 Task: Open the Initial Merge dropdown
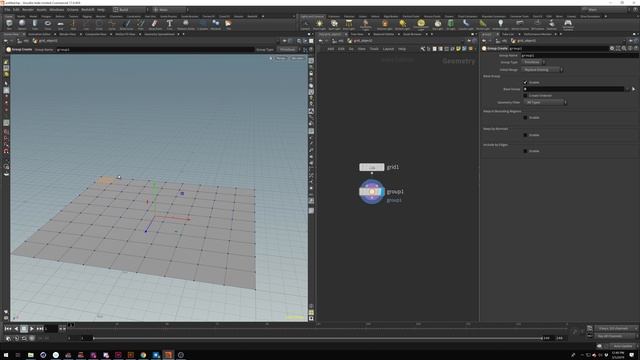[542, 70]
